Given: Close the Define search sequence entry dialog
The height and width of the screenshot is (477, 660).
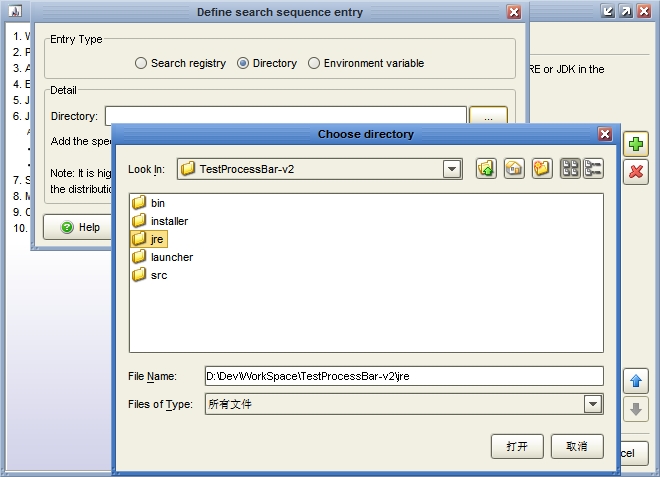Looking at the screenshot, I should click(x=514, y=12).
